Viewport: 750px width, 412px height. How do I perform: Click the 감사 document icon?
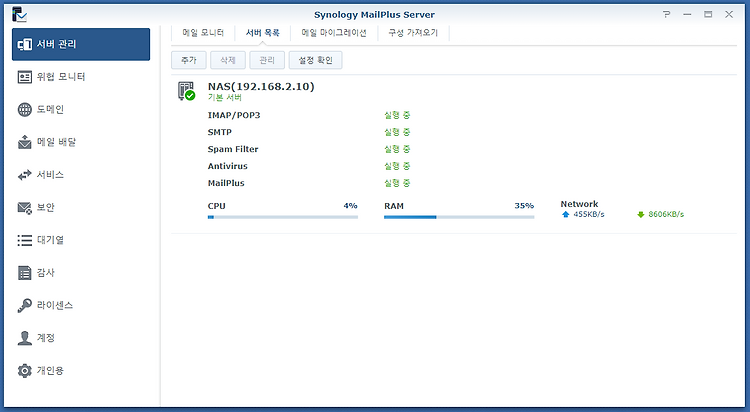pyautogui.click(x=25, y=273)
